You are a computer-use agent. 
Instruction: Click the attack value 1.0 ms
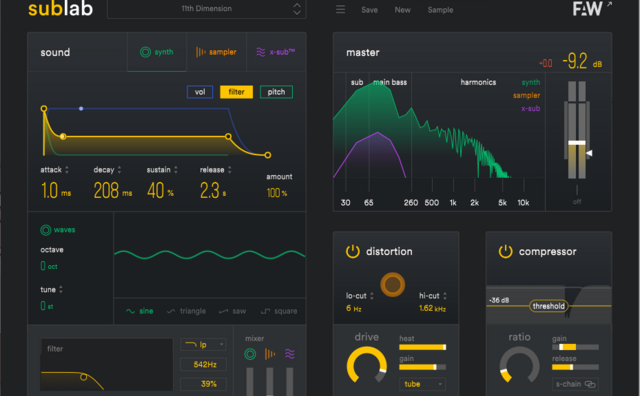pos(56,191)
